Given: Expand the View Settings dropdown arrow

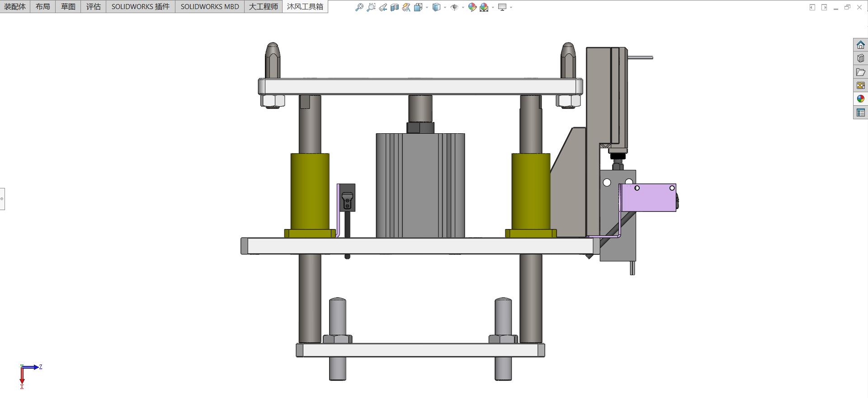Looking at the screenshot, I should tap(511, 7).
